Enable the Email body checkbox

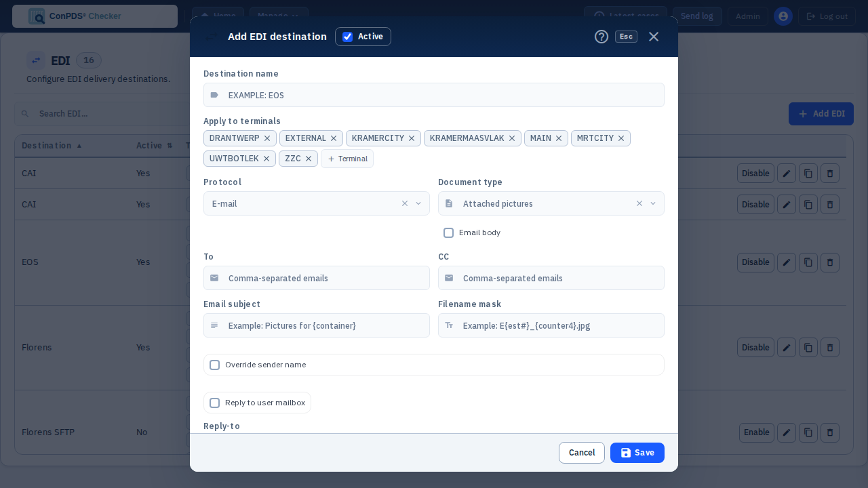448,232
